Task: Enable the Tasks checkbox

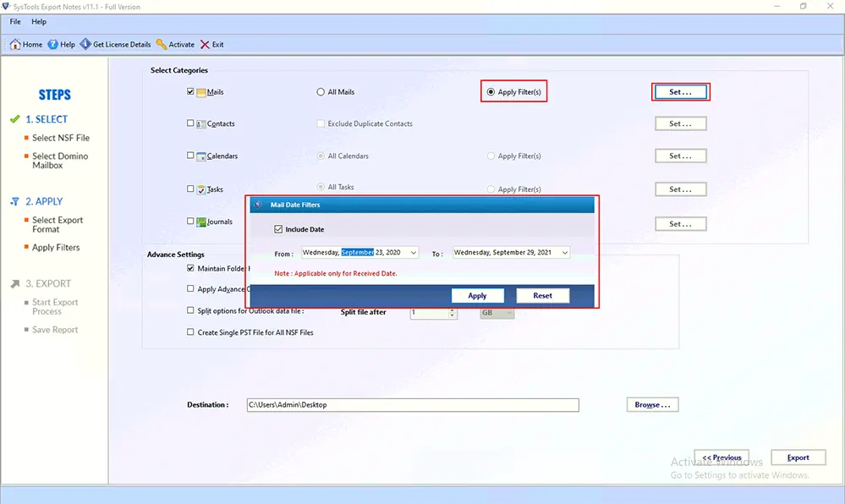Action: [190, 189]
